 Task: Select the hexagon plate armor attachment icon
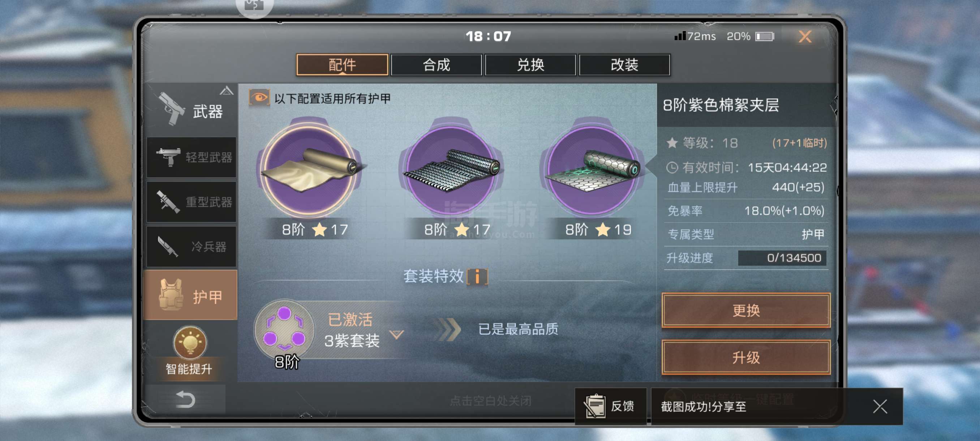click(x=592, y=169)
